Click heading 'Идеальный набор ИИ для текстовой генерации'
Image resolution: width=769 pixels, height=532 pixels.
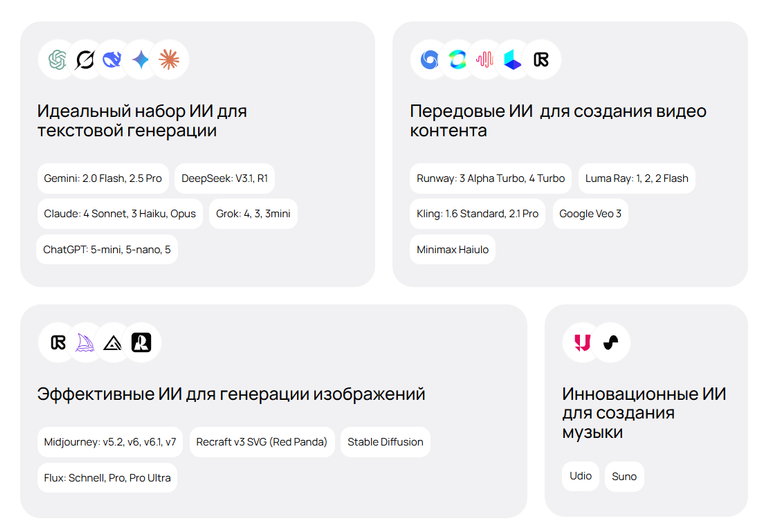(142, 121)
